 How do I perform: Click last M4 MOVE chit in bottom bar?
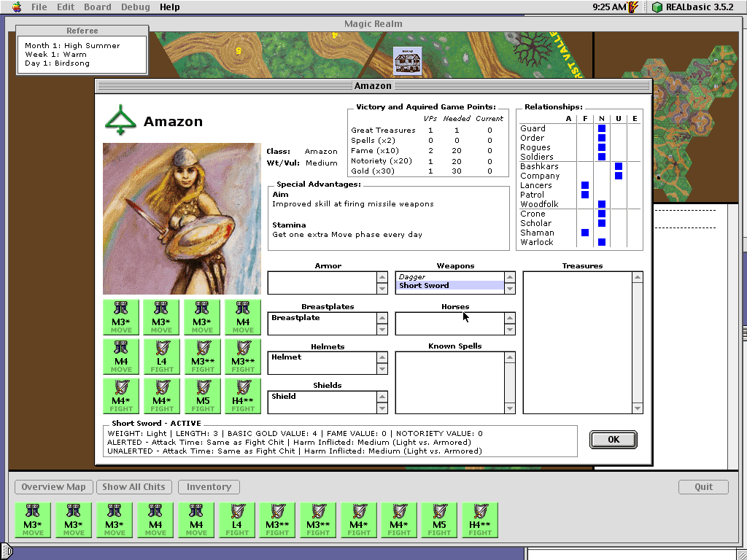click(196, 520)
